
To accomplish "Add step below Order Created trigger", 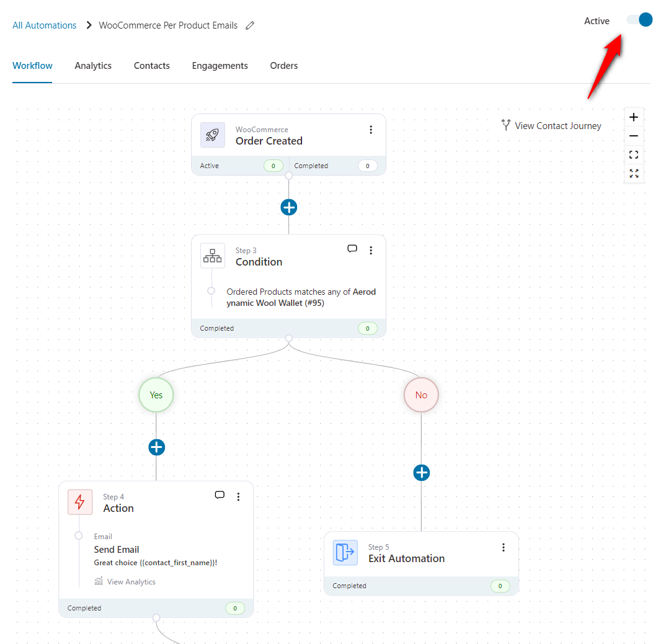I will coord(288,207).
